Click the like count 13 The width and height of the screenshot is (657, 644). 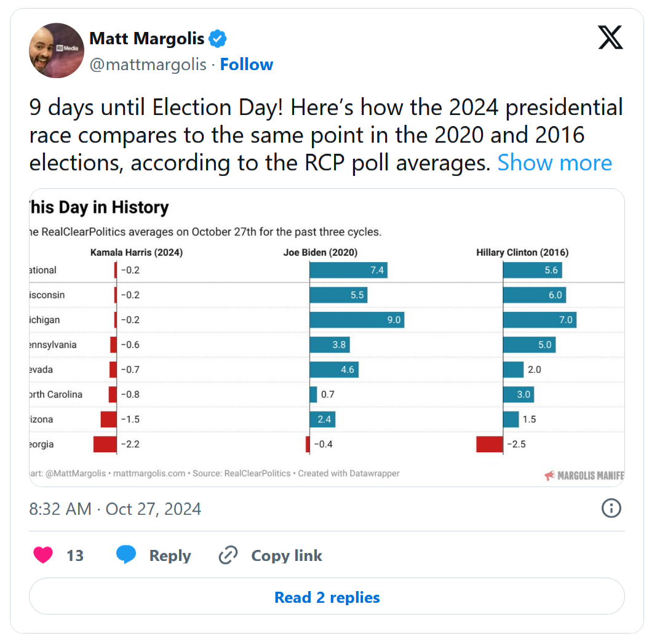click(75, 556)
